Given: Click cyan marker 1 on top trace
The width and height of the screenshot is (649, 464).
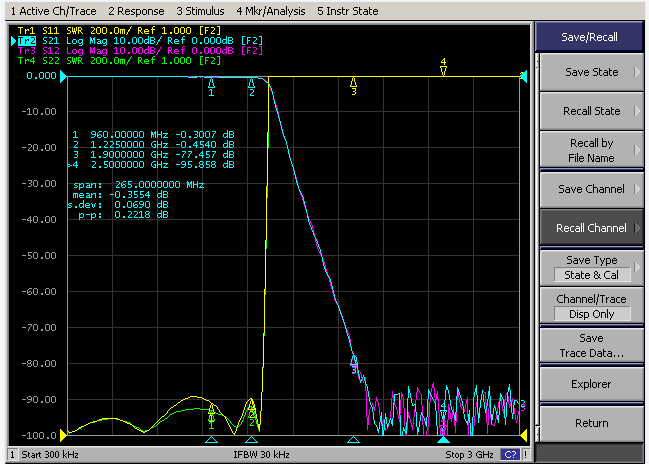Looking at the screenshot, I should [211, 87].
